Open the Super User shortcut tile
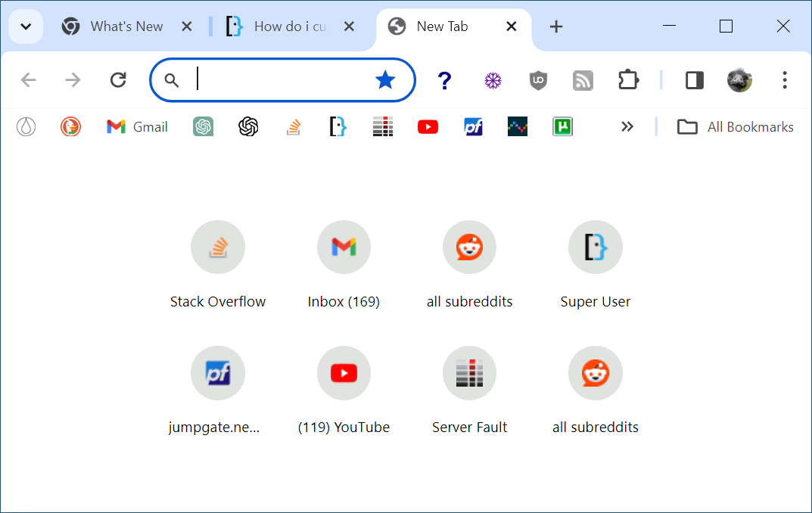This screenshot has height=513, width=812. [596, 265]
